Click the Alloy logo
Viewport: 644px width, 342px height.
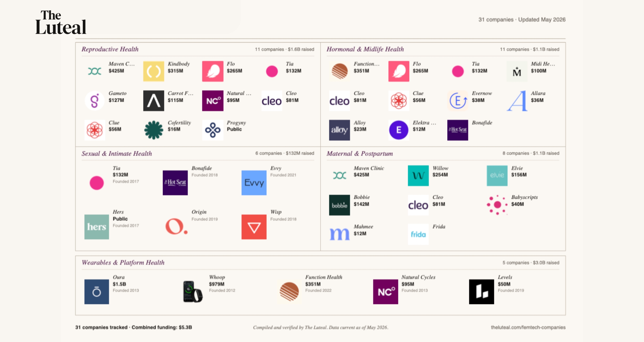point(339,130)
